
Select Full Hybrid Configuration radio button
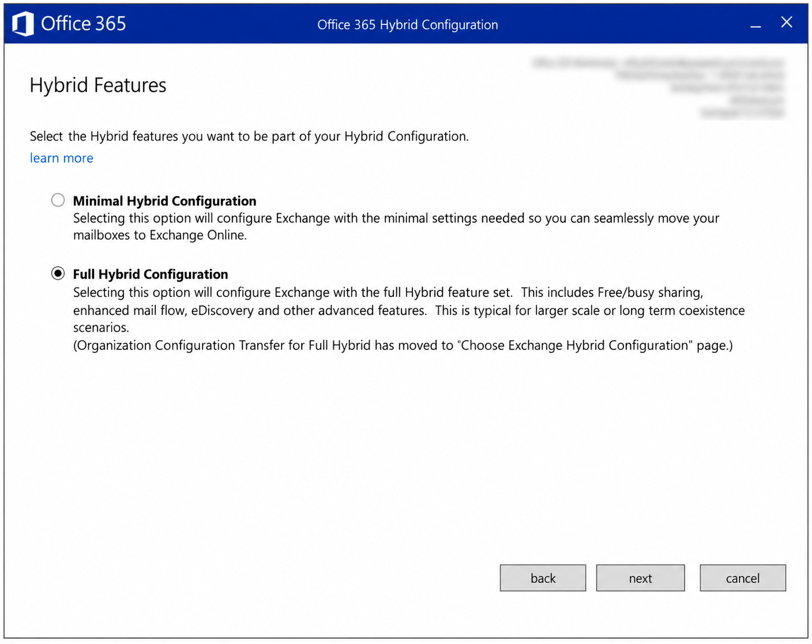coord(58,273)
